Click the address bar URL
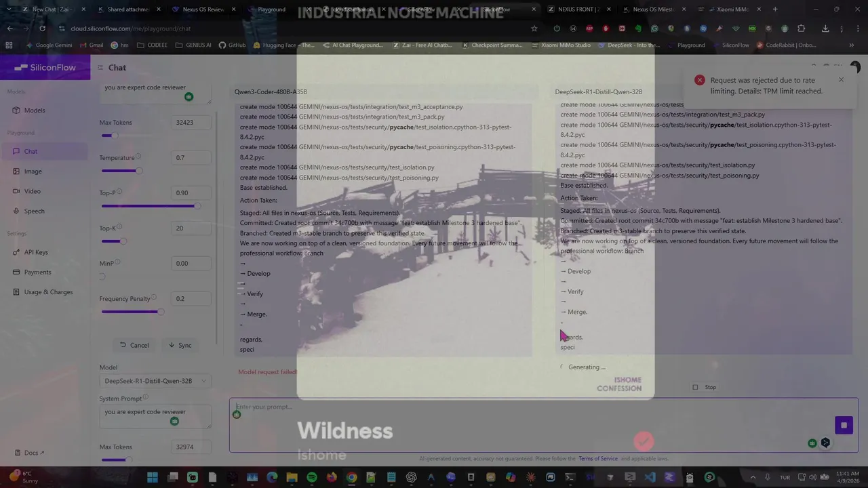The height and width of the screenshot is (488, 868). pos(130,28)
